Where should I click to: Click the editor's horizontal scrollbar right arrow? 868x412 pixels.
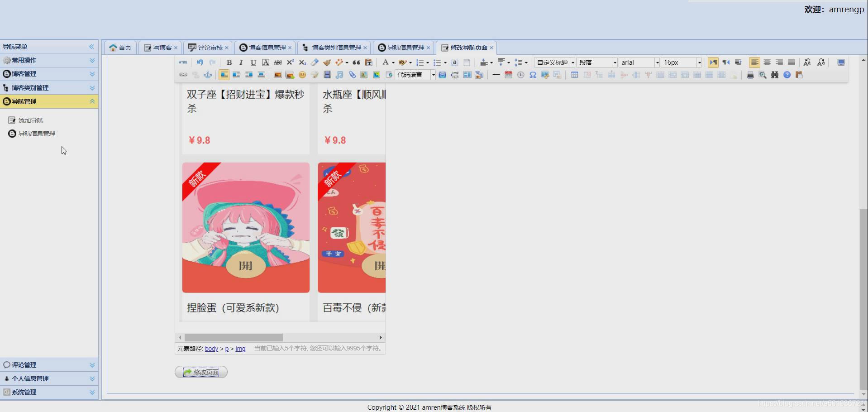(x=381, y=337)
